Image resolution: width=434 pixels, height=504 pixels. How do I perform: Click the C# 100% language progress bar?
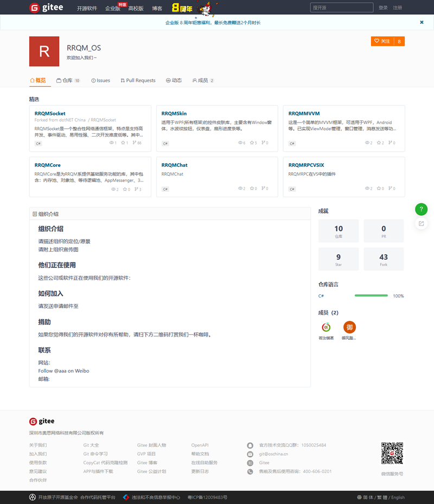click(372, 296)
